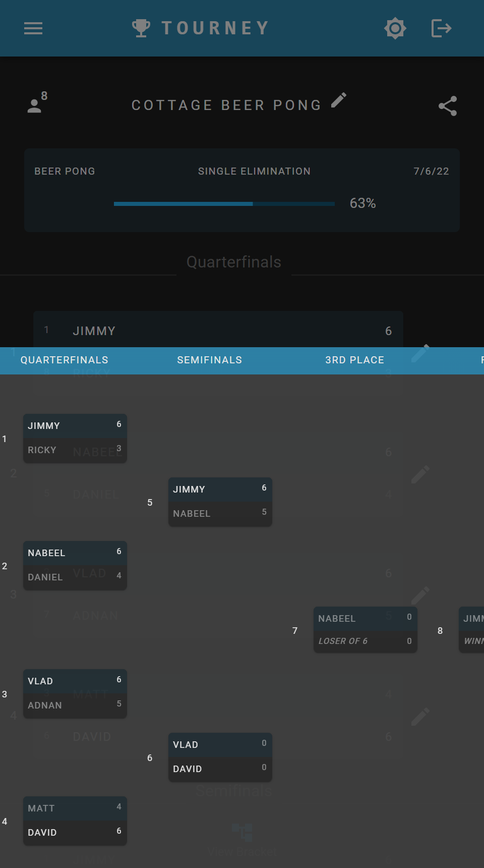The height and width of the screenshot is (868, 484).
Task: Edit the Cottage Beer Pong title
Action: pyautogui.click(x=339, y=100)
